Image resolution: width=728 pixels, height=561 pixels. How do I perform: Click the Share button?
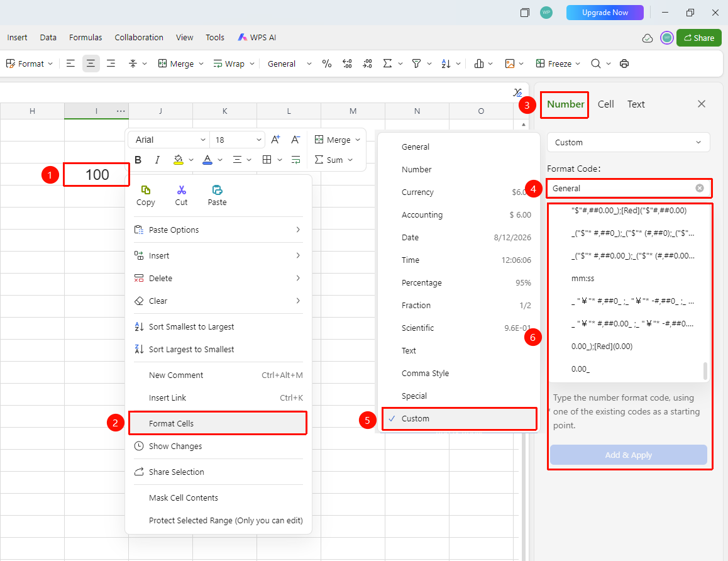click(x=698, y=38)
